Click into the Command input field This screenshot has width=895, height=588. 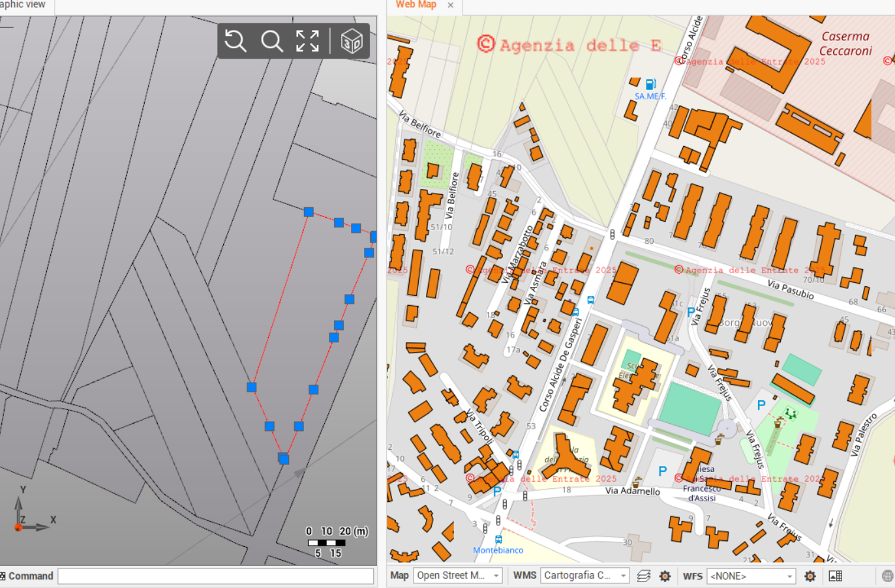coord(215,576)
